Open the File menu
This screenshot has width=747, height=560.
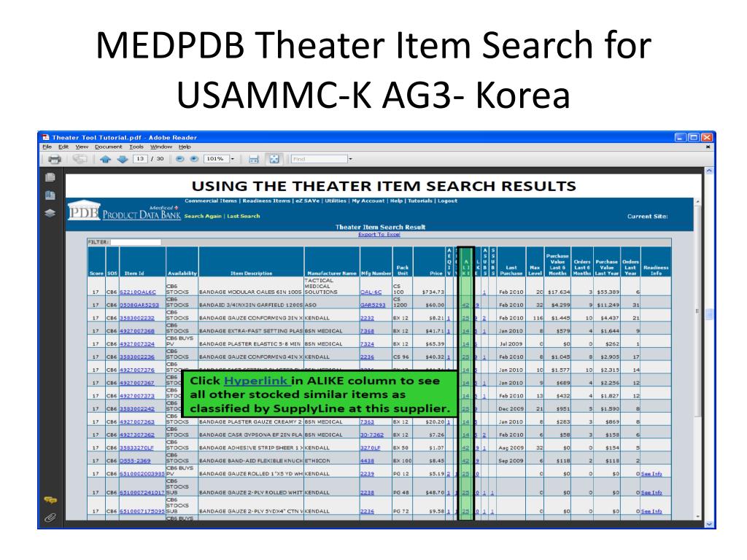click(47, 147)
